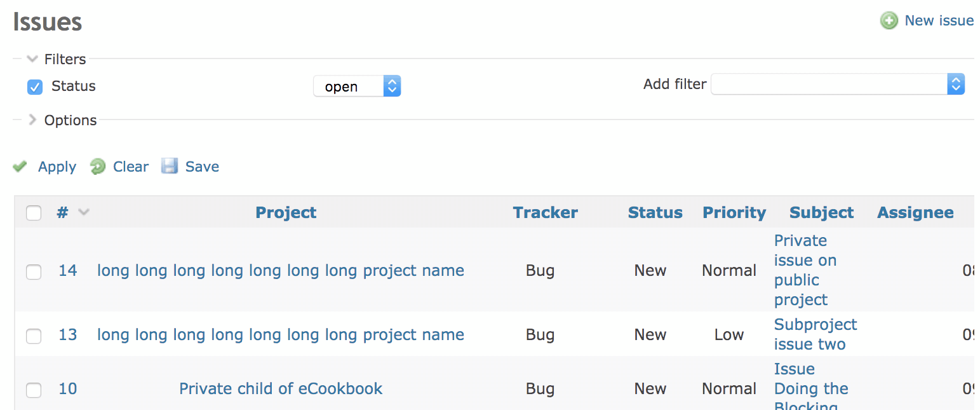Open Private child of eCookbook project
980x410 pixels.
(281, 388)
